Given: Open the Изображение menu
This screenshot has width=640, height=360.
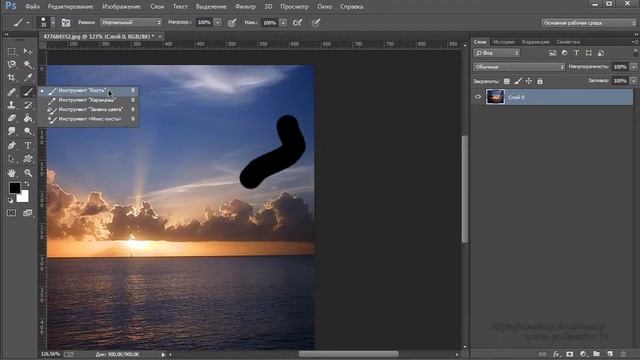Looking at the screenshot, I should pos(122,7).
